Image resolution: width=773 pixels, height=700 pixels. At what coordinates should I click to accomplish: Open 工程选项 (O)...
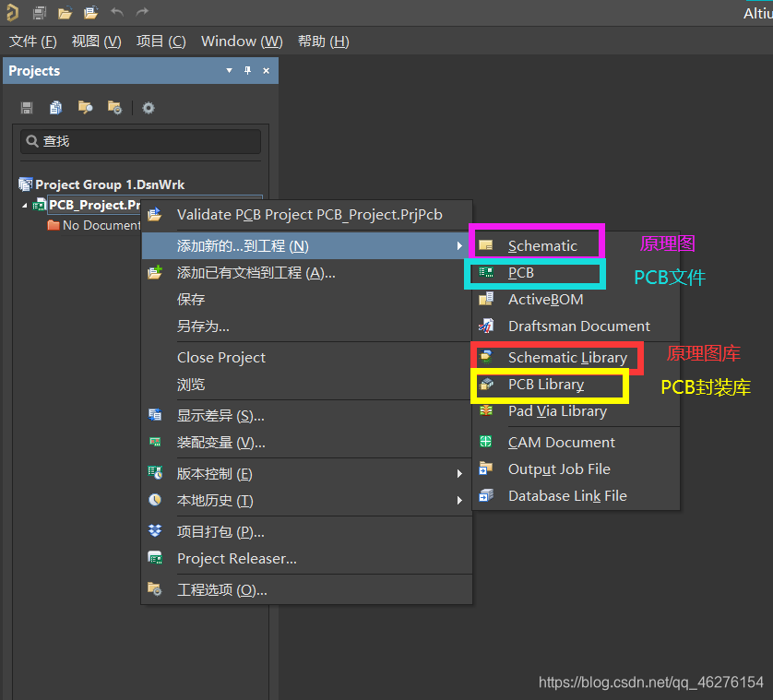click(x=307, y=589)
